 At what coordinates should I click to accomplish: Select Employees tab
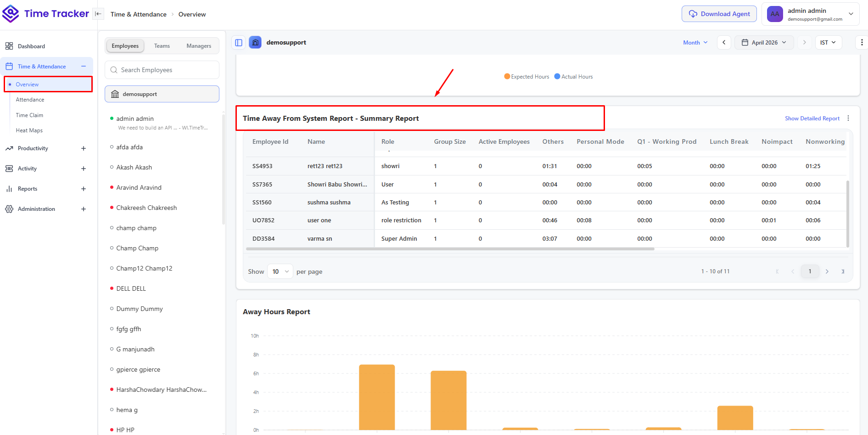125,46
